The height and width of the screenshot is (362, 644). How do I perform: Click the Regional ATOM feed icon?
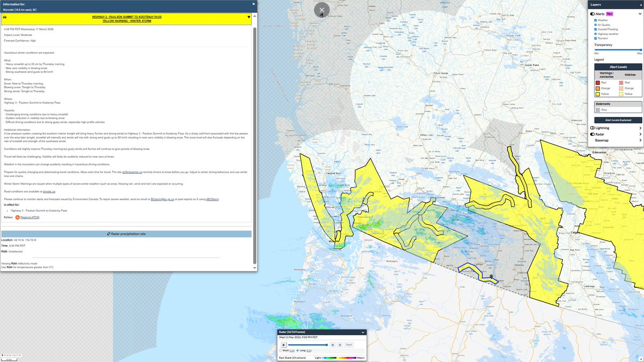click(x=17, y=217)
